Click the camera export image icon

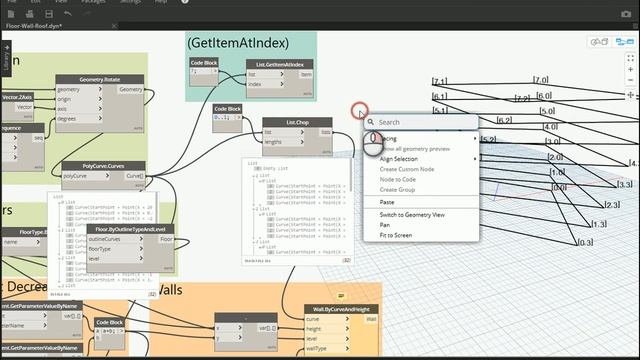click(626, 14)
